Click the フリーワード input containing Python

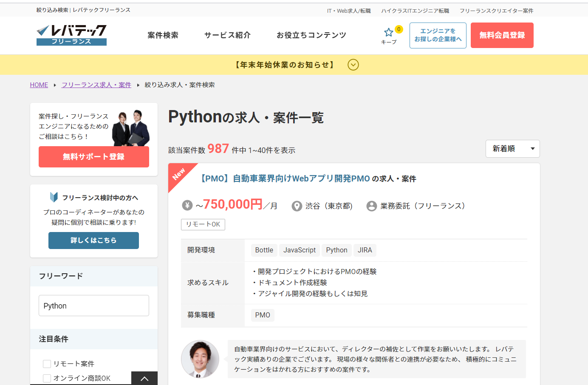93,306
